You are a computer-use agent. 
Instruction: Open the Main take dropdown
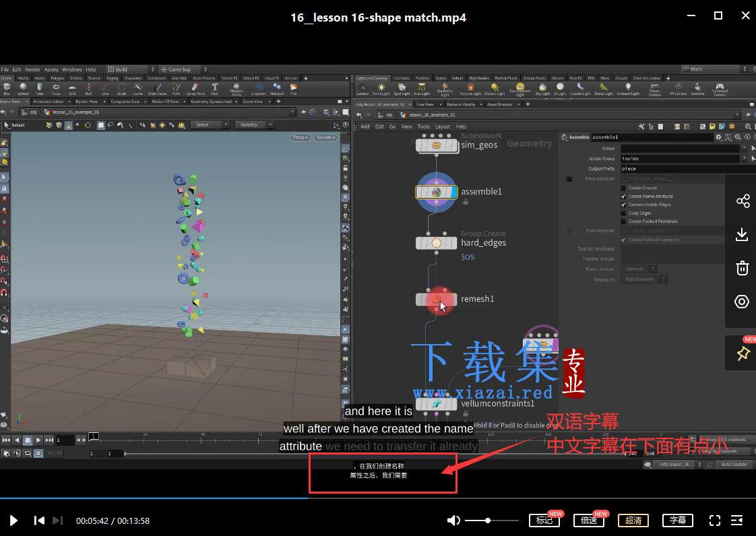715,69
